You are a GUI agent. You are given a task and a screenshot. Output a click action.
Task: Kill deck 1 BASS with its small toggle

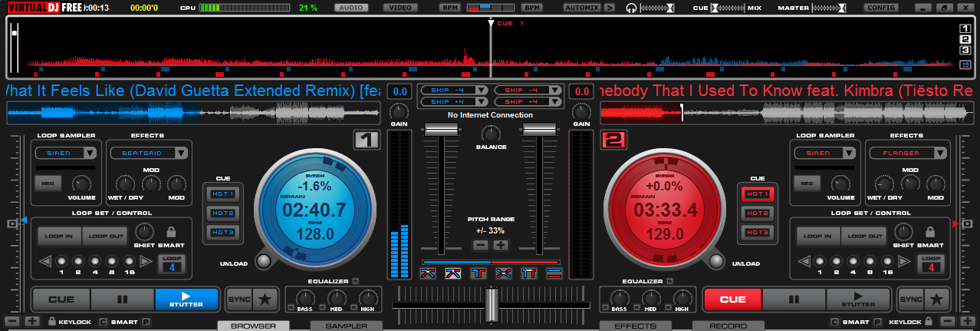tap(291, 309)
